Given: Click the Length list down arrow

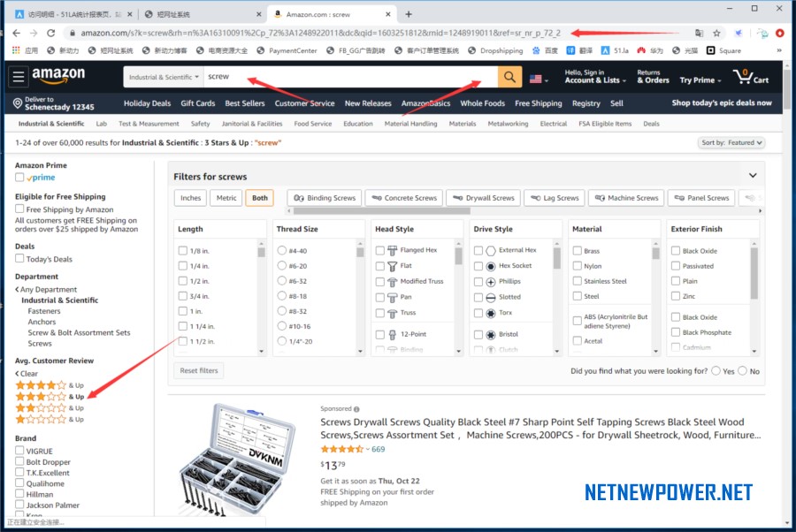Looking at the screenshot, I should point(262,351).
